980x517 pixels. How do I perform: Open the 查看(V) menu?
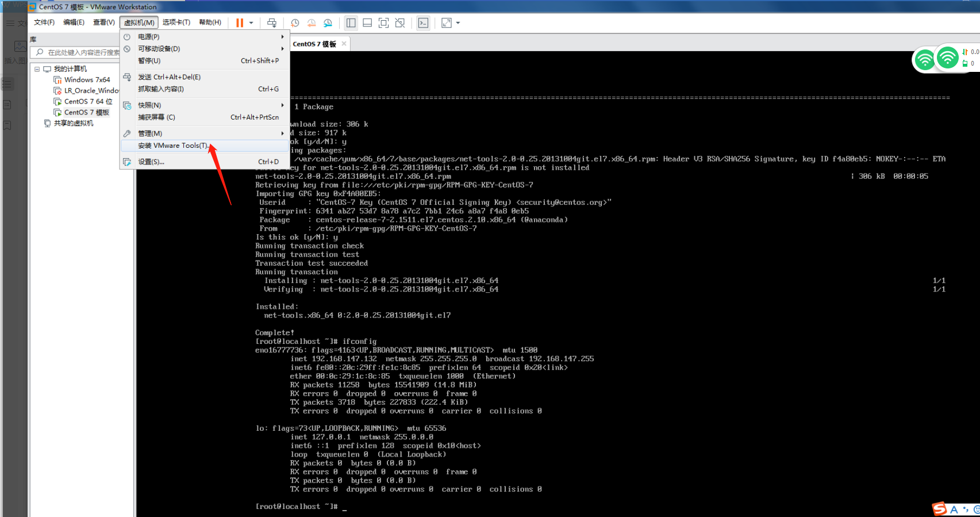pyautogui.click(x=104, y=22)
